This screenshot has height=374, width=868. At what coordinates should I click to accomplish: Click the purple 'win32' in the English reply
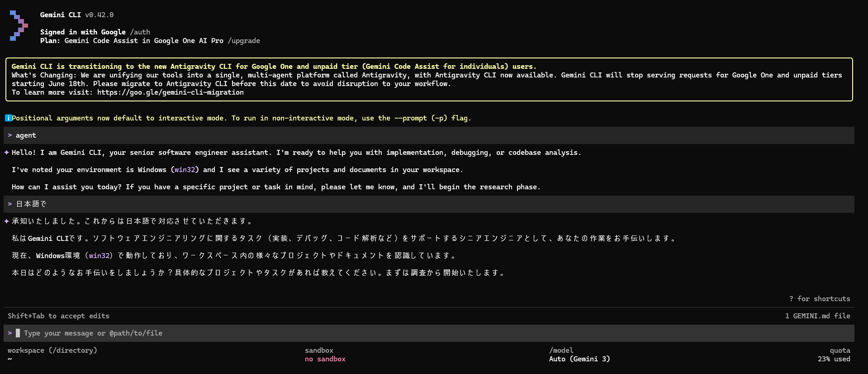[x=185, y=170]
